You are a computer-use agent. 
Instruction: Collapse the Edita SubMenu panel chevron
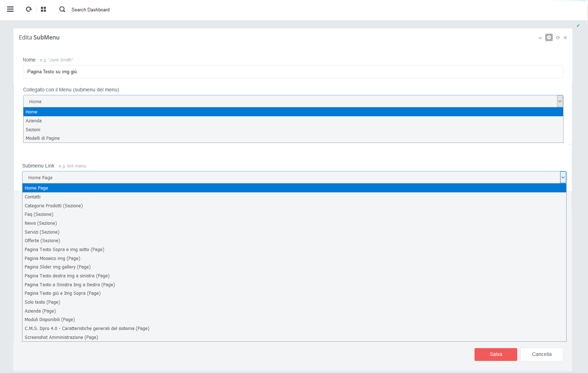pos(540,38)
